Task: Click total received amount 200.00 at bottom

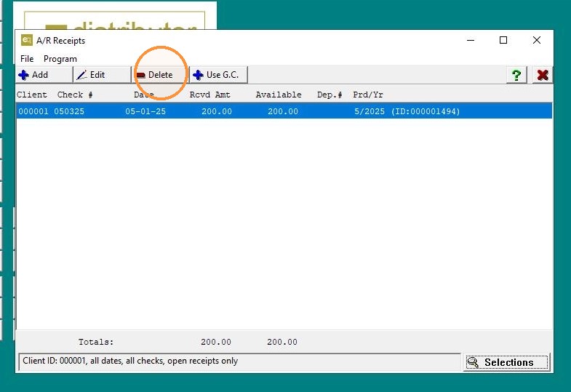Action: [x=216, y=342]
